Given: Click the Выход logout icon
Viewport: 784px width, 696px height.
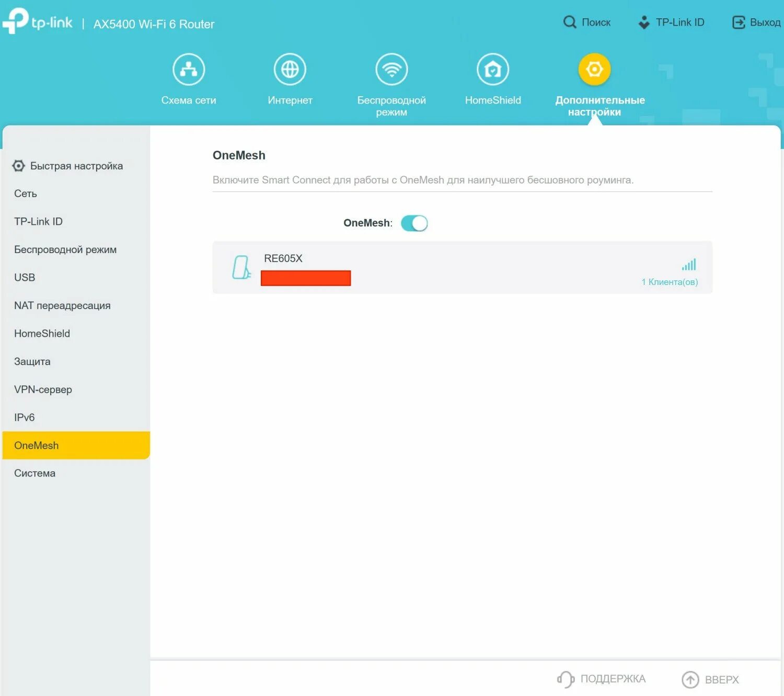Looking at the screenshot, I should coord(739,22).
